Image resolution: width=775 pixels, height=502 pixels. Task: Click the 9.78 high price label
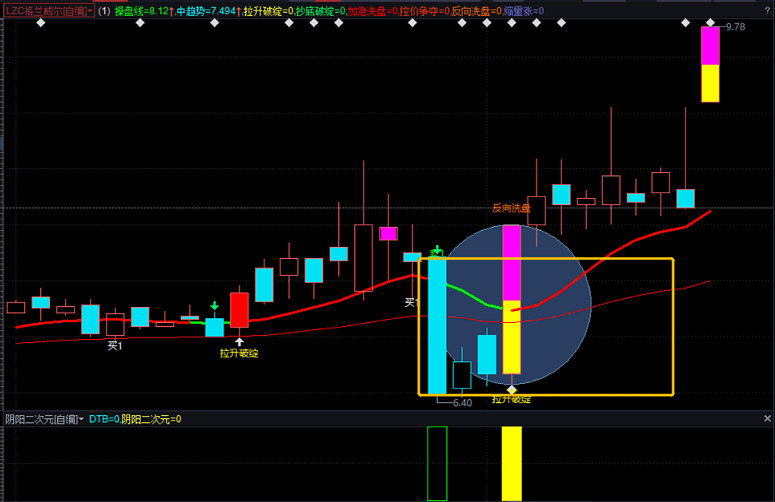pos(735,27)
